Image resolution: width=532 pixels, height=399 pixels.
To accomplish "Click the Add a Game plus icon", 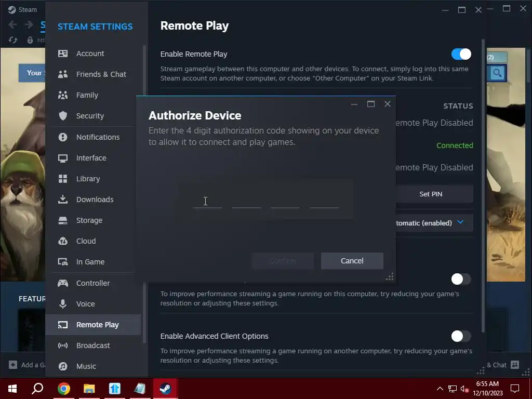I will 13,365.
